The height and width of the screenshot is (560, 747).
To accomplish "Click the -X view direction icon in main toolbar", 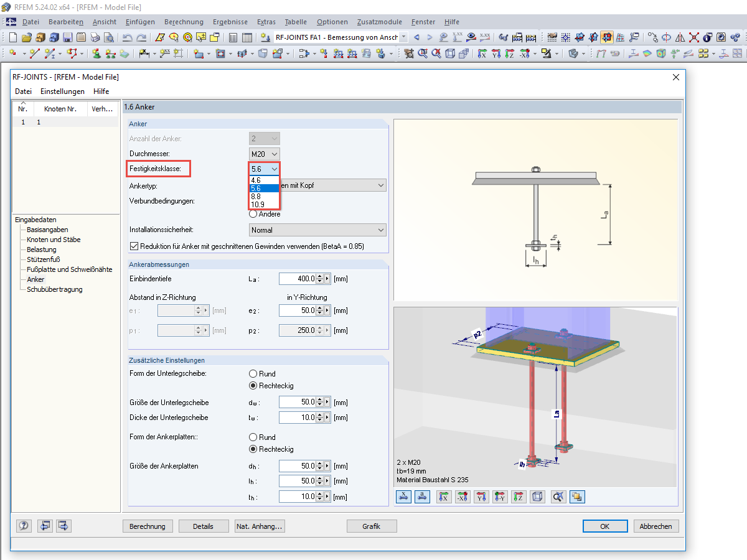I will point(525,54).
